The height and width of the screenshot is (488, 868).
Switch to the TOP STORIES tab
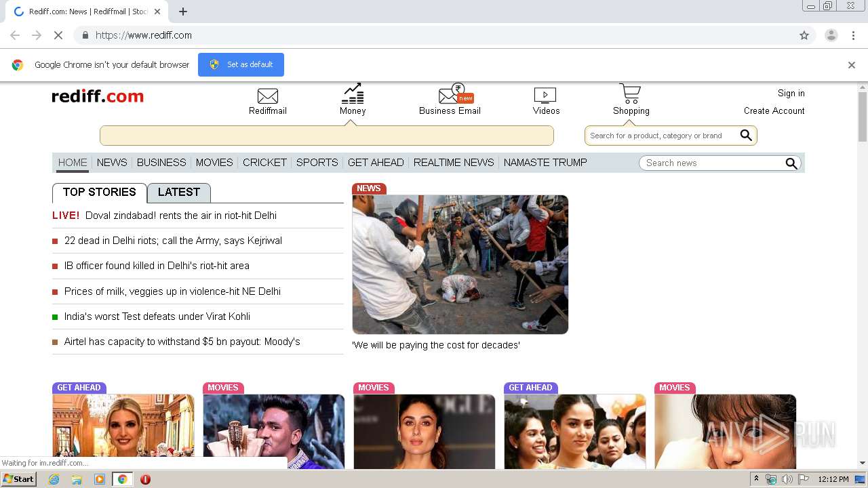tap(99, 192)
